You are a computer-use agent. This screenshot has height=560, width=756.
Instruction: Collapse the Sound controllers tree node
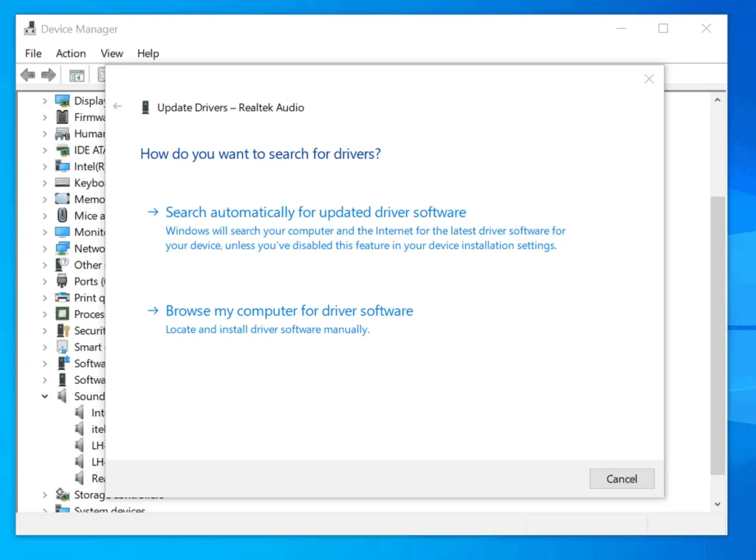pos(45,396)
